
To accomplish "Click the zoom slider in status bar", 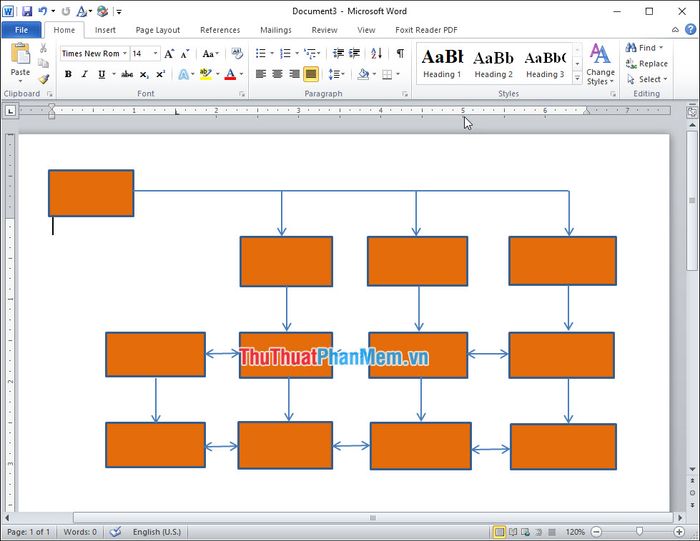I will pyautogui.click(x=639, y=531).
